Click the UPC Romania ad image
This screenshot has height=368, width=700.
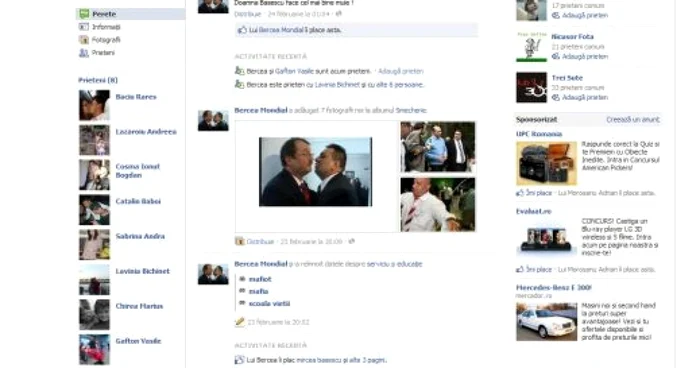pos(546,163)
